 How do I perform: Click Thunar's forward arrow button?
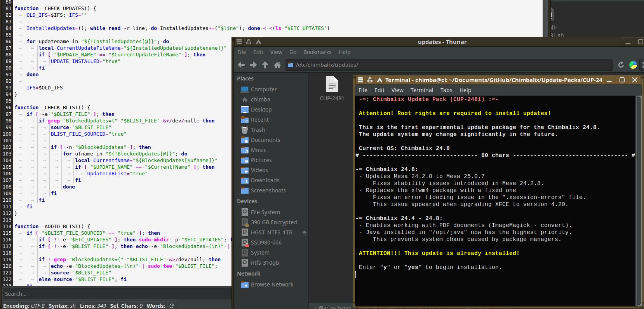[253, 65]
